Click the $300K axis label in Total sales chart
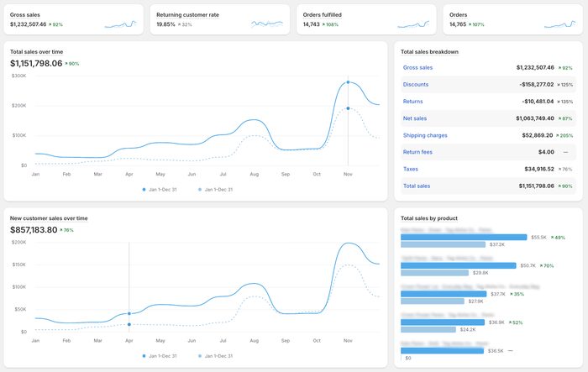The height and width of the screenshot is (372, 588). (18, 76)
